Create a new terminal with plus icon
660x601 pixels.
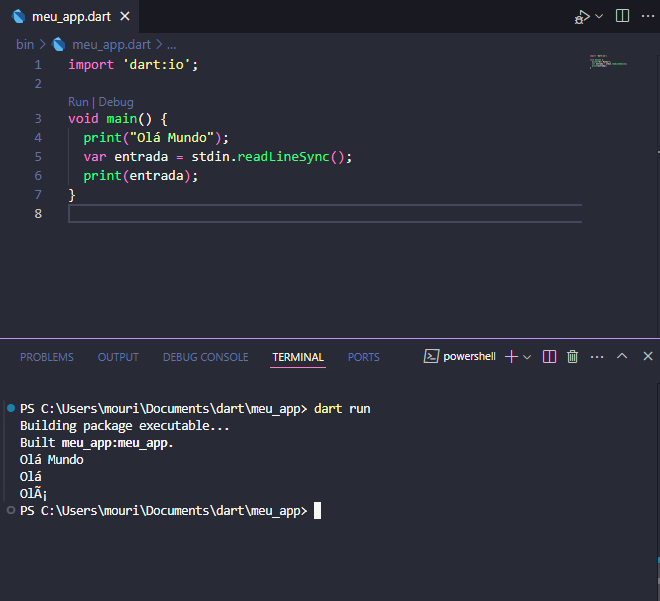tap(511, 357)
